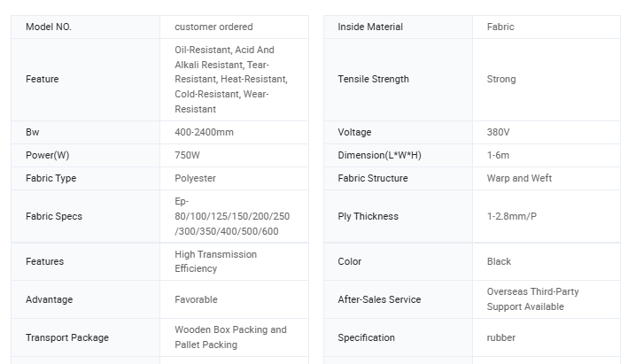Click the "After-Sales Service" label
Screen dimensions: 628x364
tap(380, 299)
